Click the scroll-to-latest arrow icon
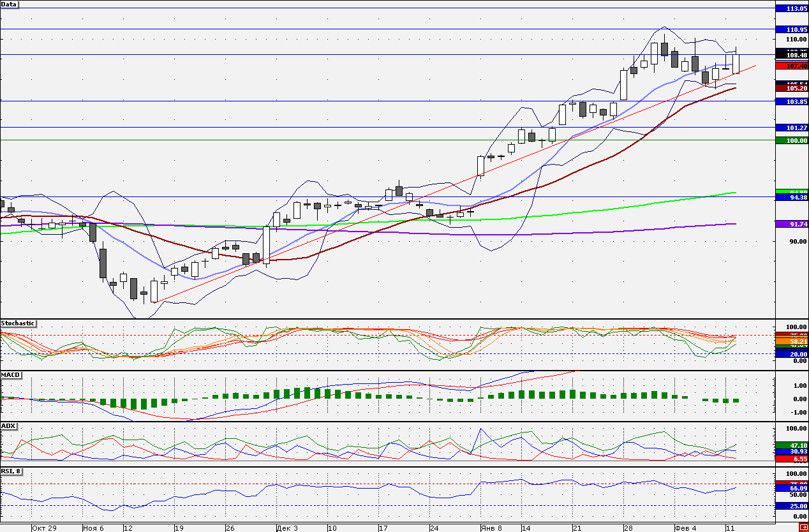This screenshot has width=809, height=532. pyautogui.click(x=802, y=528)
